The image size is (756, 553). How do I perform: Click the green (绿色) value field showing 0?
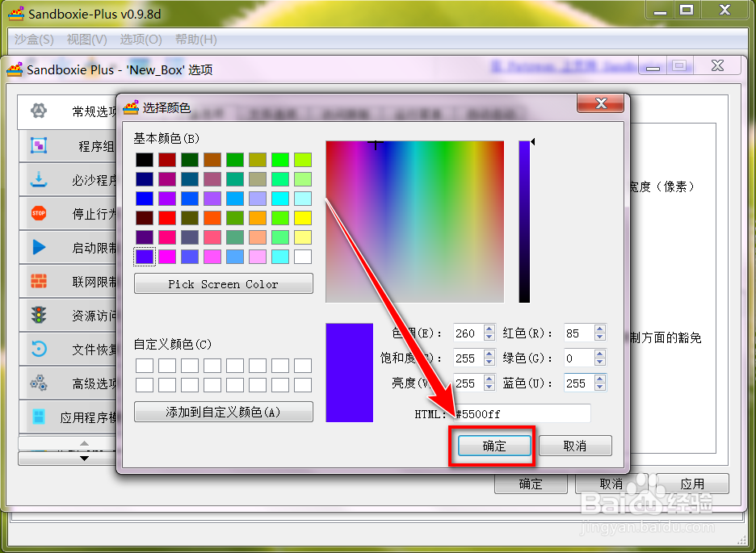[x=578, y=358]
